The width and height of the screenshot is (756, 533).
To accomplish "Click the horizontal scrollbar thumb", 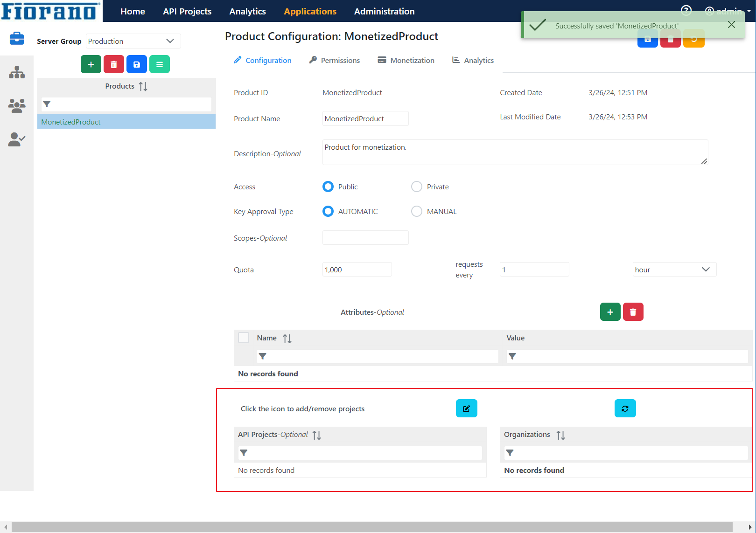I will [372, 527].
